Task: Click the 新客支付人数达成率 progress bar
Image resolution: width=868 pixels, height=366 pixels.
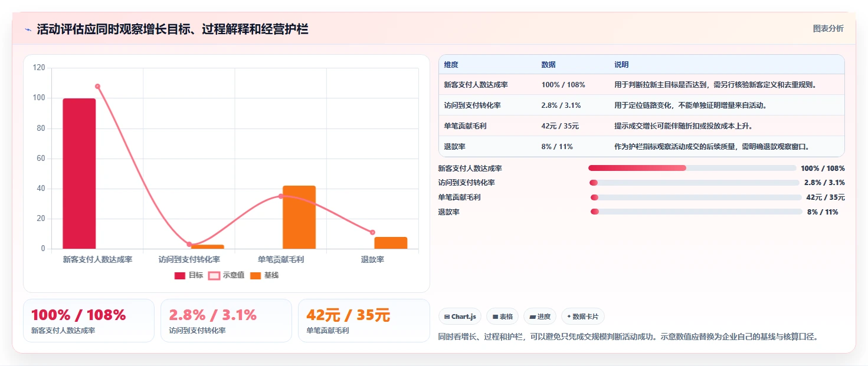Action: click(692, 168)
